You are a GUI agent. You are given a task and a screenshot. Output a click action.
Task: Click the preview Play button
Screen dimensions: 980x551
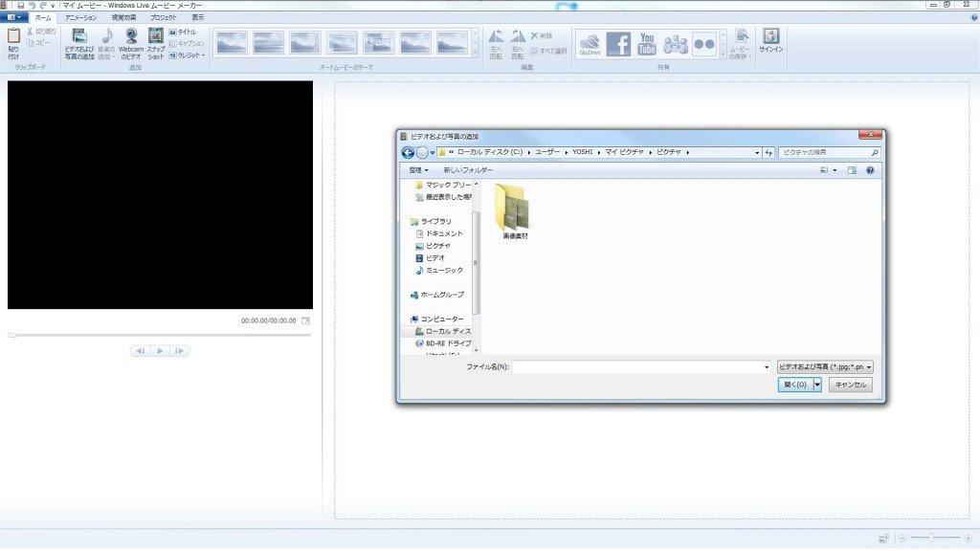click(x=160, y=351)
